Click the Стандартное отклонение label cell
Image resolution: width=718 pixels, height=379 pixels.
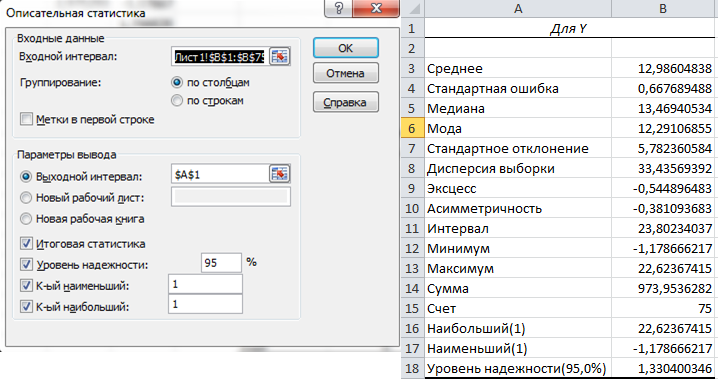point(518,148)
